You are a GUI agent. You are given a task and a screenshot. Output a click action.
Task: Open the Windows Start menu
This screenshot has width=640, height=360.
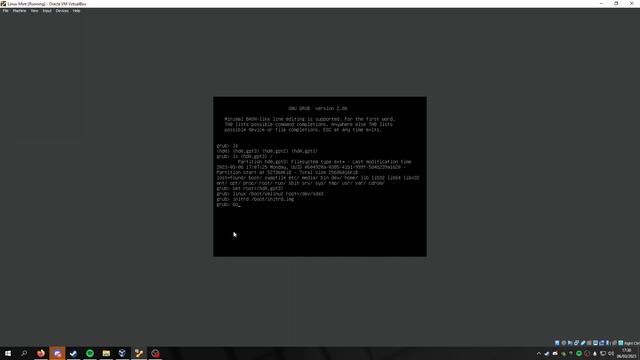[8, 353]
